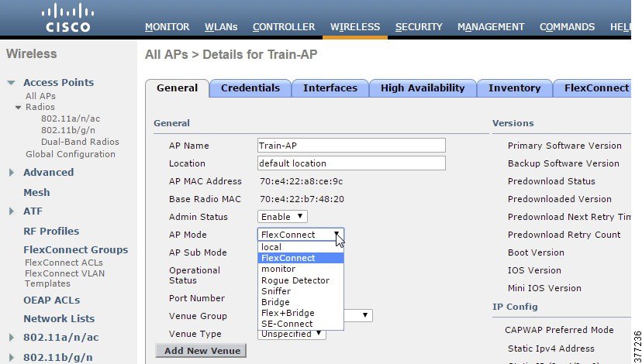Open FlexConnect ACLs link

pos(64,263)
